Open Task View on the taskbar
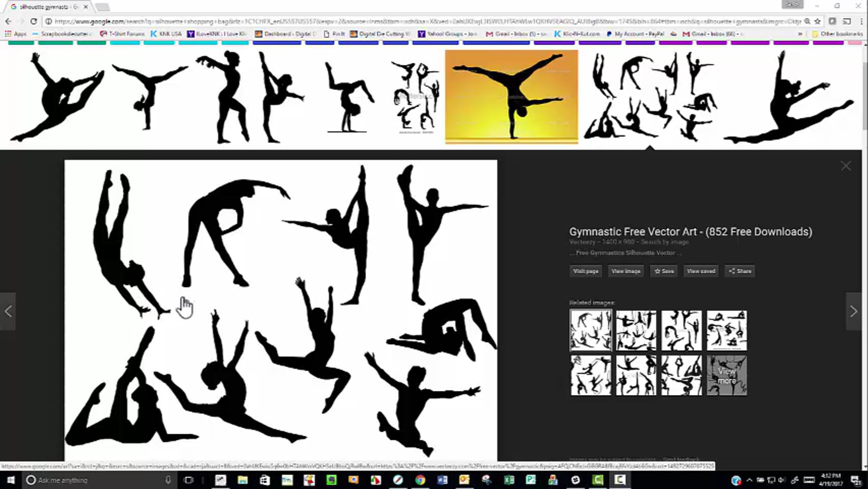This screenshot has height=489, width=868. pos(188,480)
